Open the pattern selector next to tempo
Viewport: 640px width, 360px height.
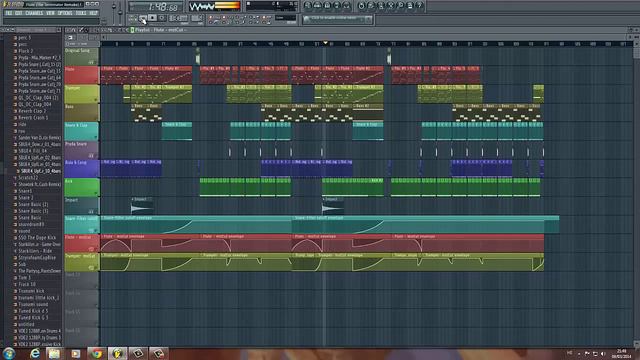coord(197,18)
